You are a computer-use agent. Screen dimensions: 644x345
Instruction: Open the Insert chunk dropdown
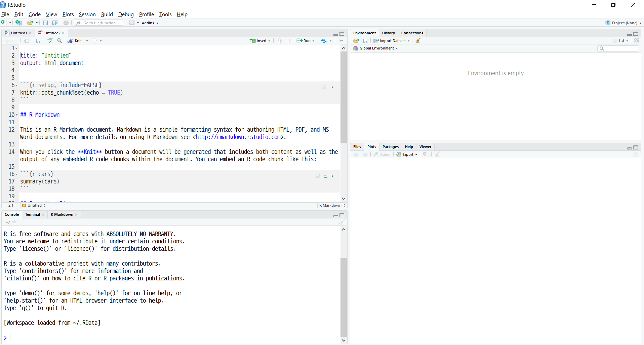[x=260, y=41]
